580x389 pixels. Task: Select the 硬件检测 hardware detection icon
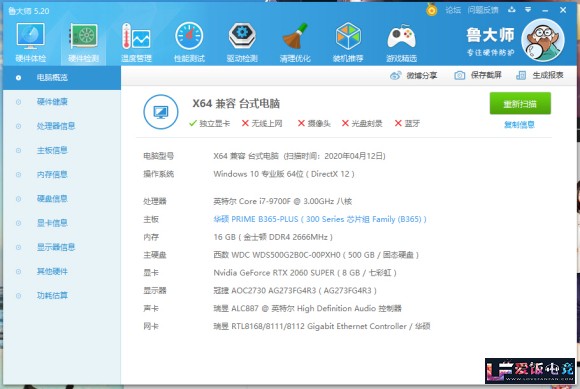point(84,42)
